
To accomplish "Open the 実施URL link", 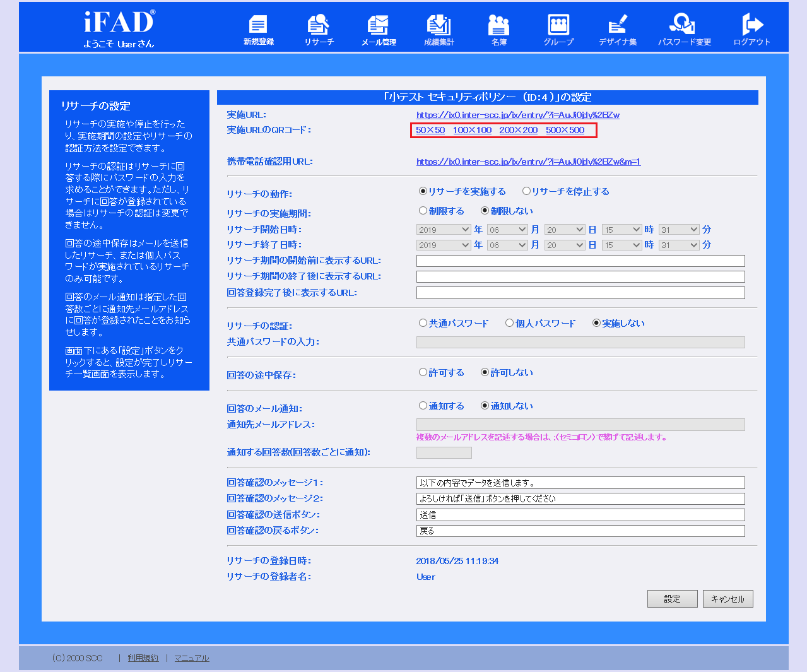I will (517, 115).
